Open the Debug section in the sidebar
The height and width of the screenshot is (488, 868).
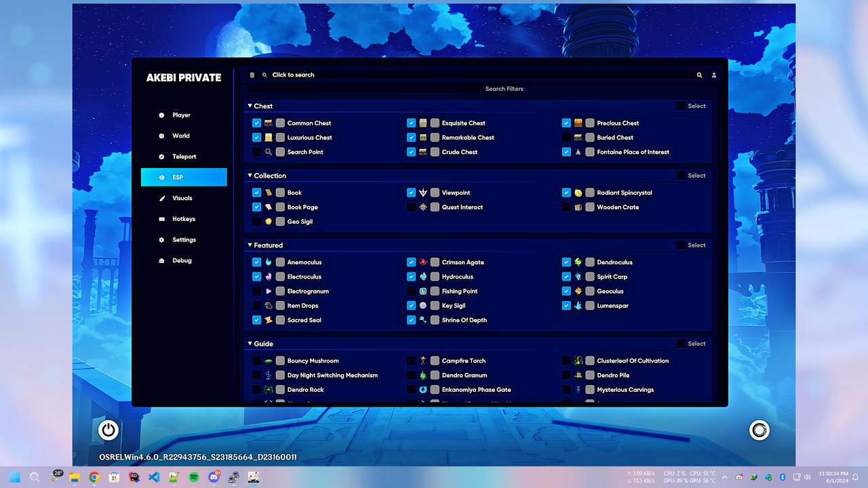click(x=184, y=260)
